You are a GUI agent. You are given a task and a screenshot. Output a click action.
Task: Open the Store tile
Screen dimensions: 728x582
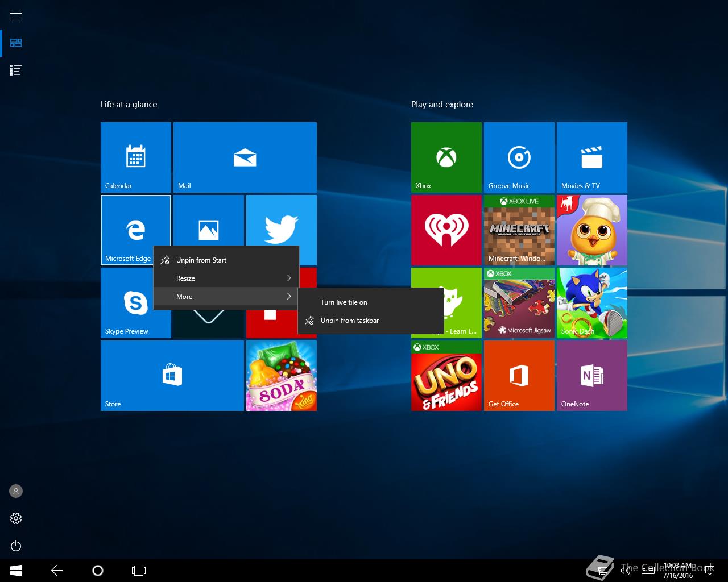pos(172,376)
